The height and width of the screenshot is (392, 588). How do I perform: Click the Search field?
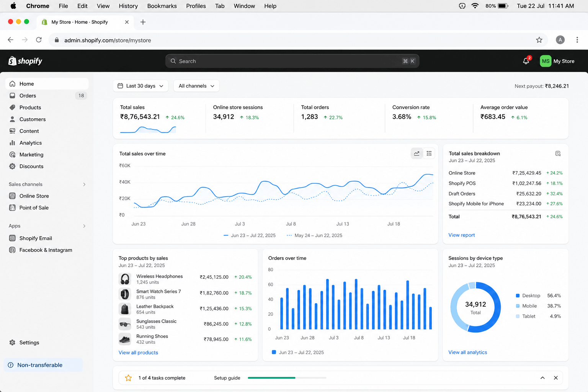(x=292, y=61)
